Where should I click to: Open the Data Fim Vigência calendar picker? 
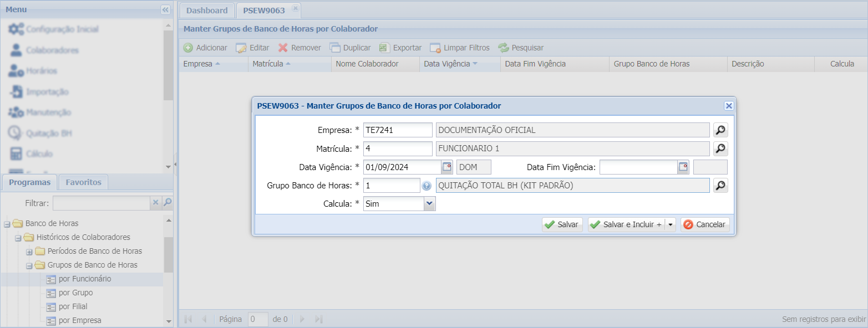tap(683, 167)
